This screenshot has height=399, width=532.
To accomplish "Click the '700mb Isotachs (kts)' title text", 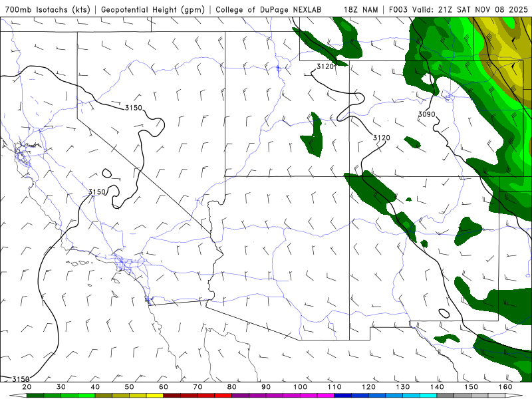I will [x=47, y=9].
